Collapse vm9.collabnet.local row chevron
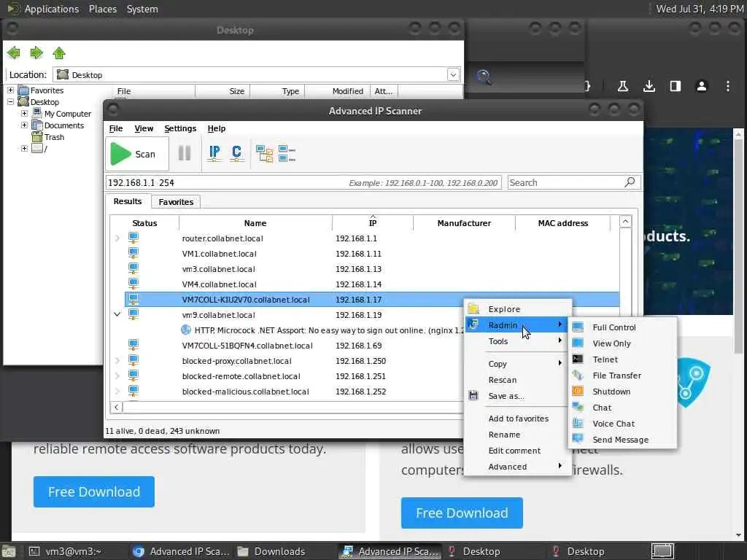The image size is (747, 560). [x=117, y=314]
